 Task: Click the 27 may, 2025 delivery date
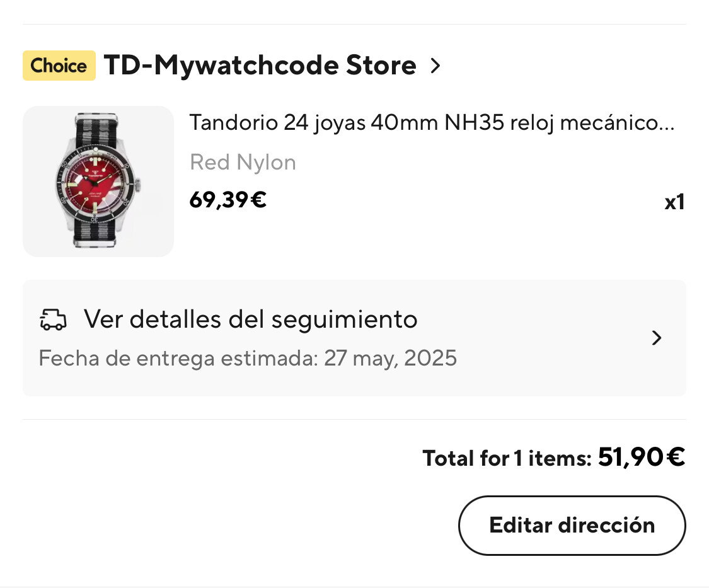click(x=390, y=359)
